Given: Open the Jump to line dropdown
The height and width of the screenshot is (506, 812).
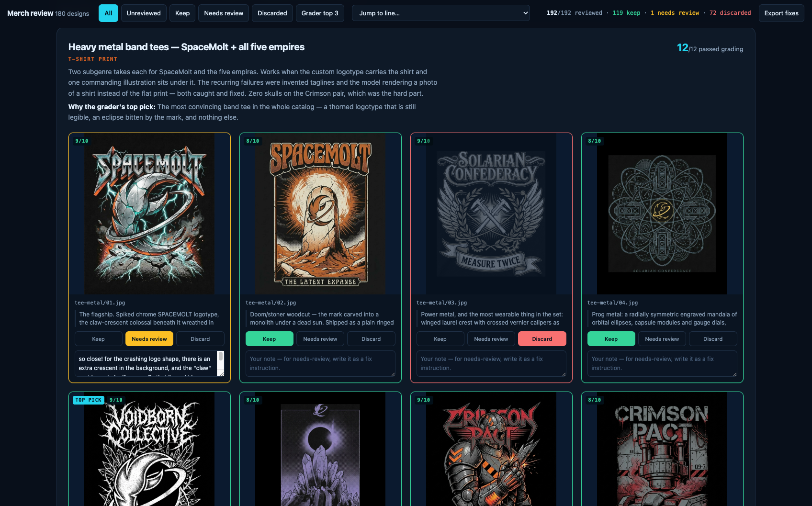Looking at the screenshot, I should point(441,13).
